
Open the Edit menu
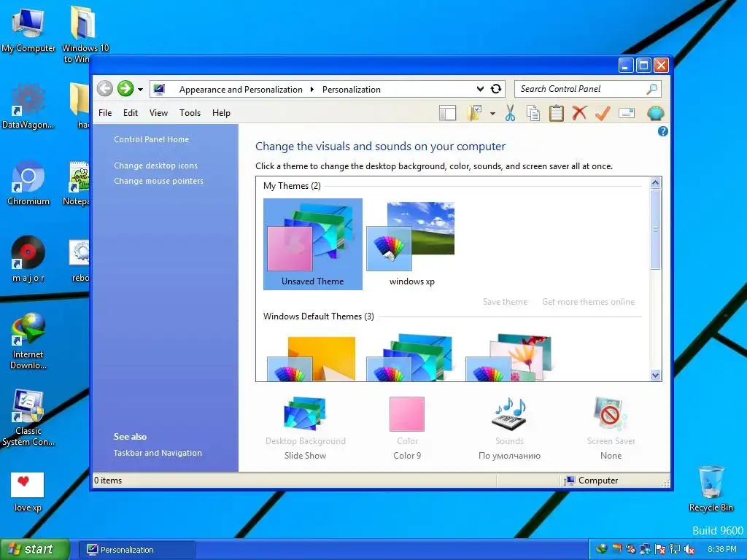130,113
